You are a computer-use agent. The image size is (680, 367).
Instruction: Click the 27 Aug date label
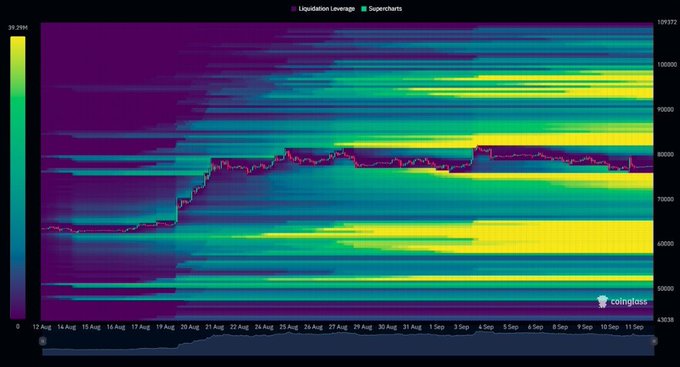pyautogui.click(x=338, y=327)
